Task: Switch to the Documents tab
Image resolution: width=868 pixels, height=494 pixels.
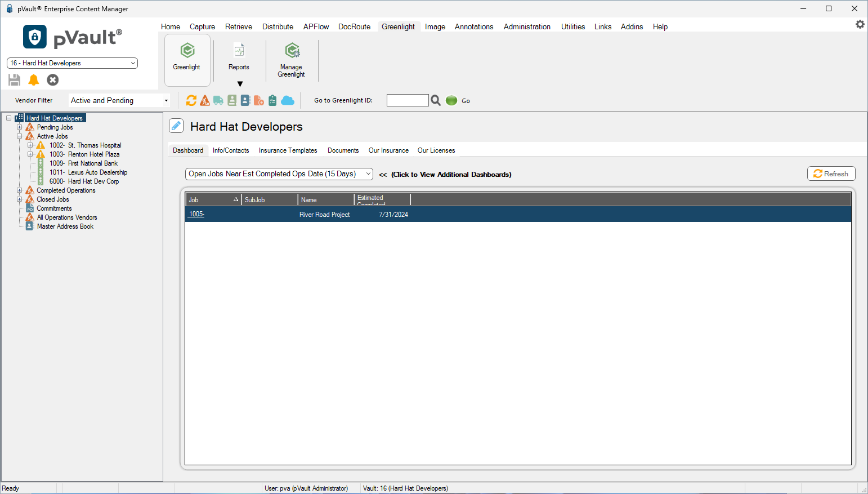Action: click(x=343, y=150)
